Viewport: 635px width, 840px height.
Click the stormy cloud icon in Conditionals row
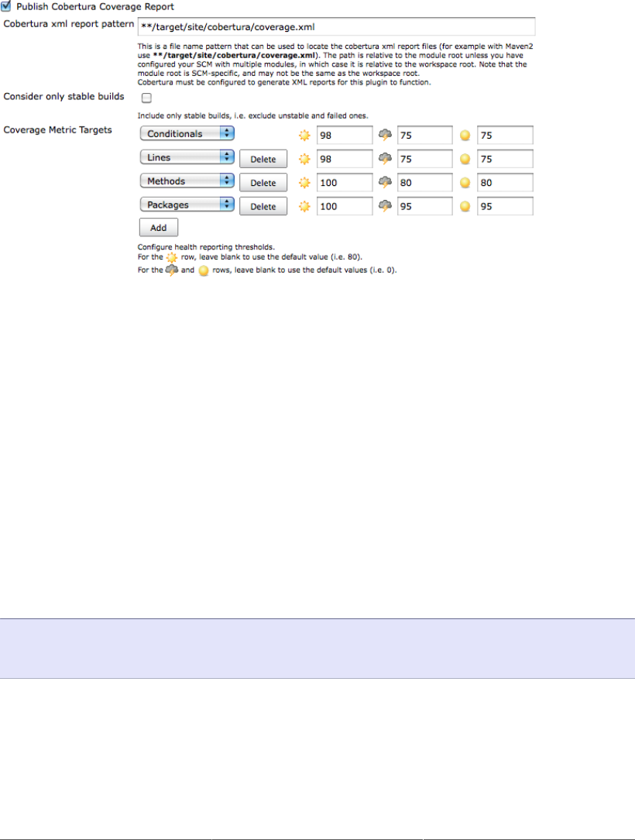[385, 135]
